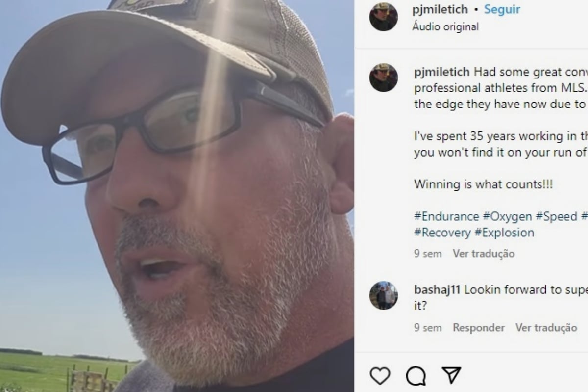This screenshot has height=392, width=588.
Task: Open the pjmiletich username in the header
Action: 441,9
